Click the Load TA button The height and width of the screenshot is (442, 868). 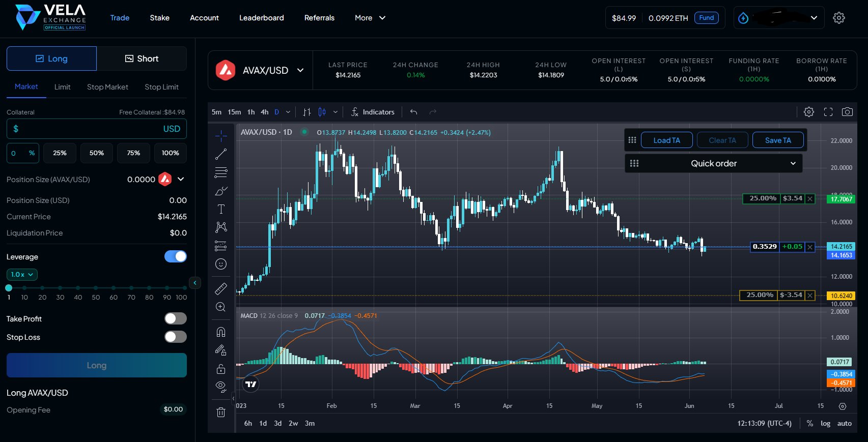[x=666, y=140]
